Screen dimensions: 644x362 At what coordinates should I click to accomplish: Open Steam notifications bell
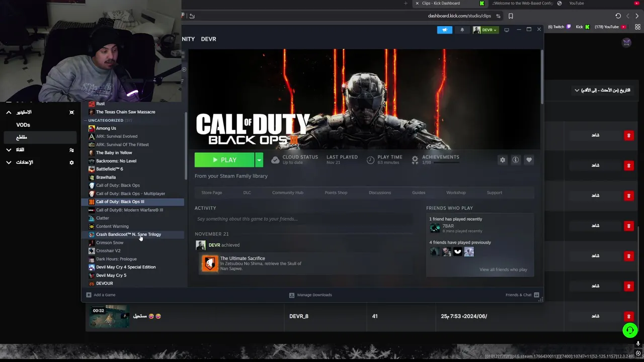pos(462,30)
